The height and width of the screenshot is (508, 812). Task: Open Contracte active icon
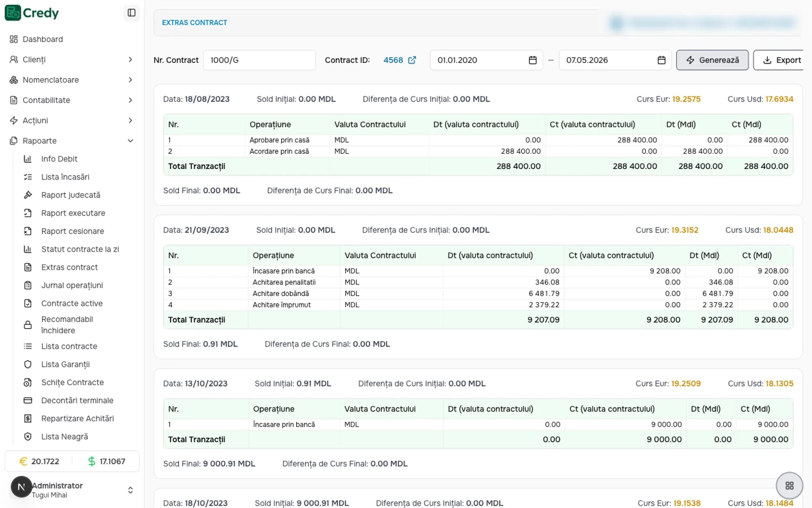coord(28,304)
